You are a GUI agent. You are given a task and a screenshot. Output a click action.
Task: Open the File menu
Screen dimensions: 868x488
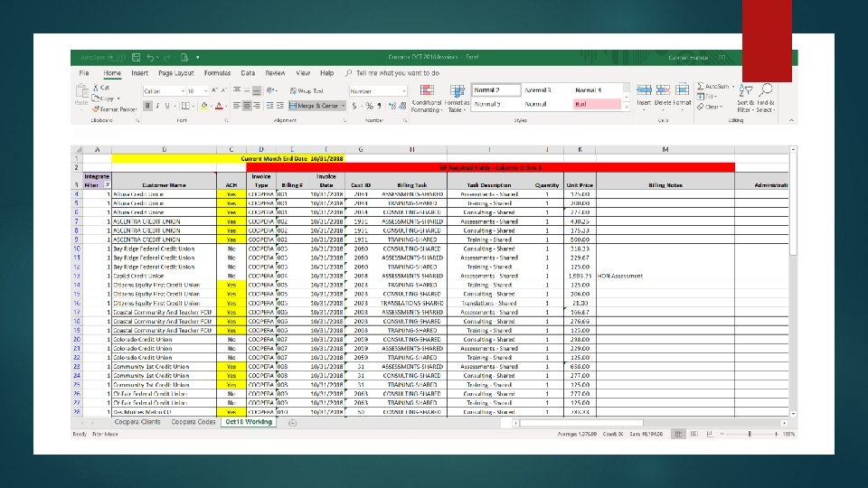point(84,73)
